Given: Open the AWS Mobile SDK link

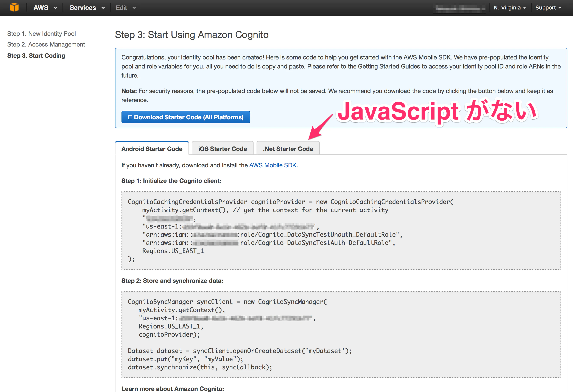Looking at the screenshot, I should click(273, 165).
